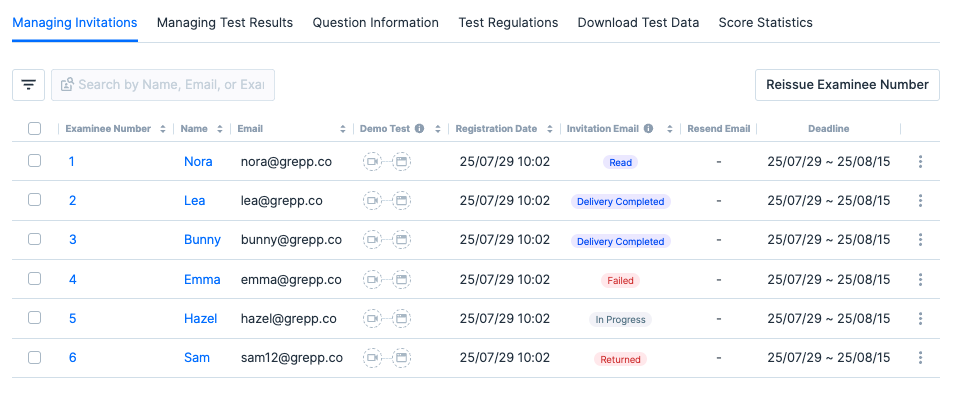The width and height of the screenshot is (972, 396).
Task: Click Hazel's demo test camera icon
Action: (373, 319)
